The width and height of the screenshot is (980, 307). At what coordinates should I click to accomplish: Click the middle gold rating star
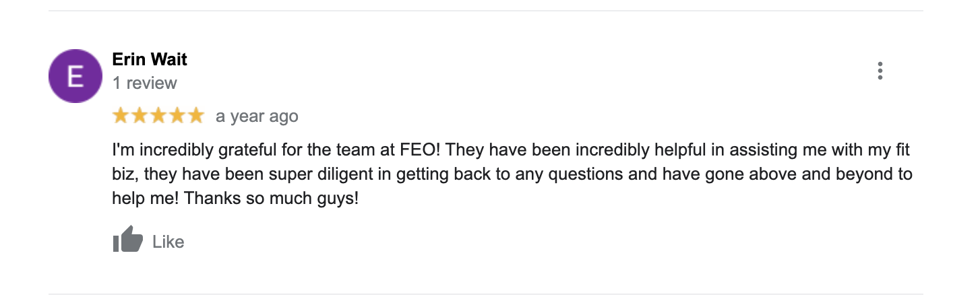(158, 116)
